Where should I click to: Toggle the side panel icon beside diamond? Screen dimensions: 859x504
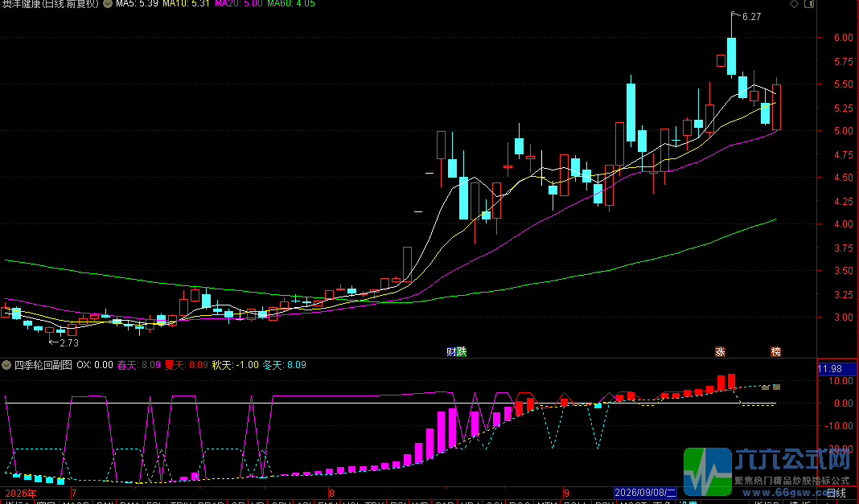(809, 4)
